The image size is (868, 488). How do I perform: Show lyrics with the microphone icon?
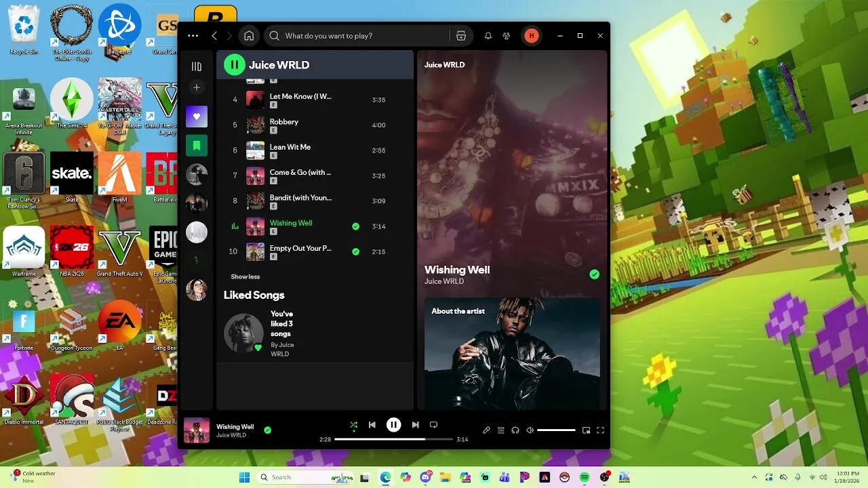pyautogui.click(x=486, y=430)
